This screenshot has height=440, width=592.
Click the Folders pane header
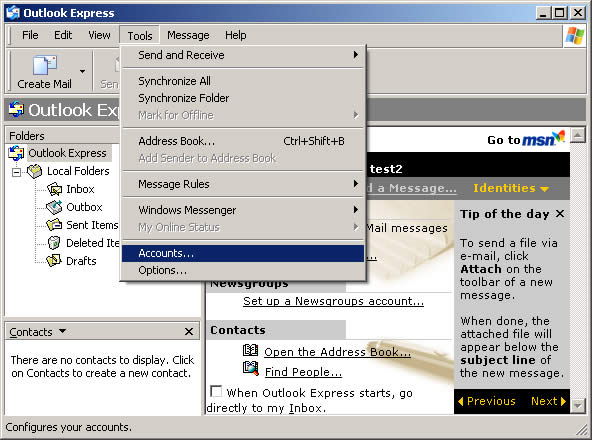[62, 136]
